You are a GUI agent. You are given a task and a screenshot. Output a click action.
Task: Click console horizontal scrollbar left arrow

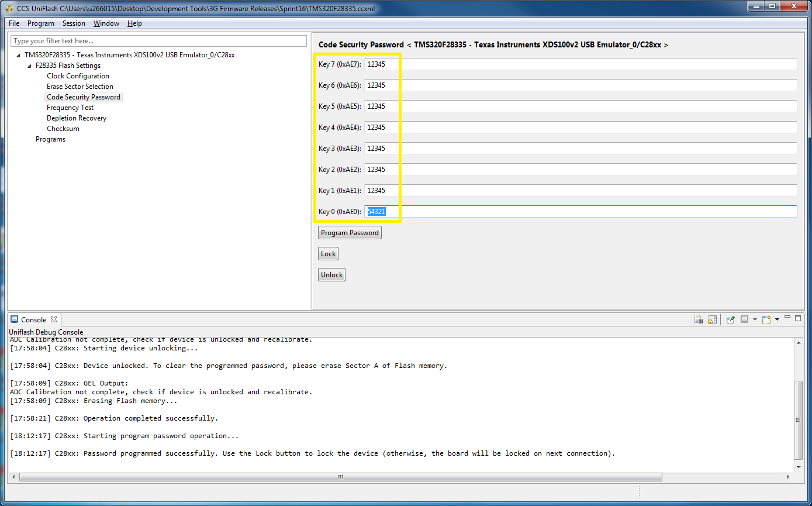(13, 477)
